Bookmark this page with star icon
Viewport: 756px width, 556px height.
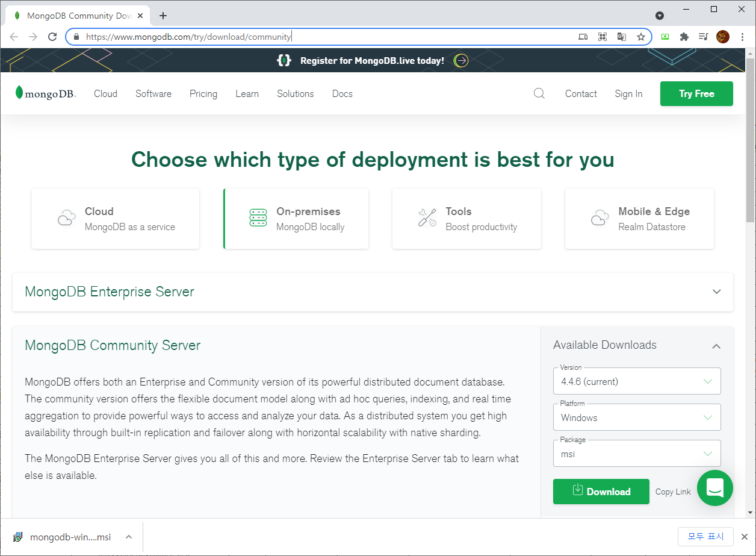click(641, 37)
